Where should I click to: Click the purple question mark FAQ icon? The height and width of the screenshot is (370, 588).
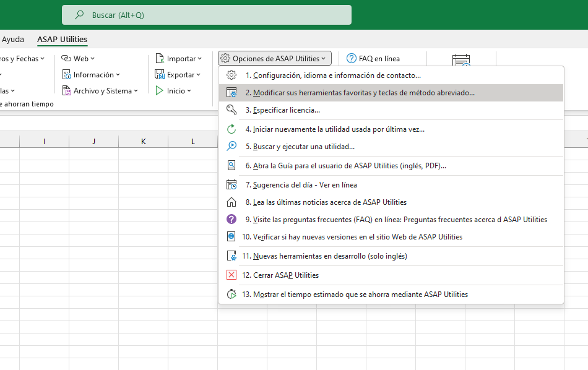point(231,219)
